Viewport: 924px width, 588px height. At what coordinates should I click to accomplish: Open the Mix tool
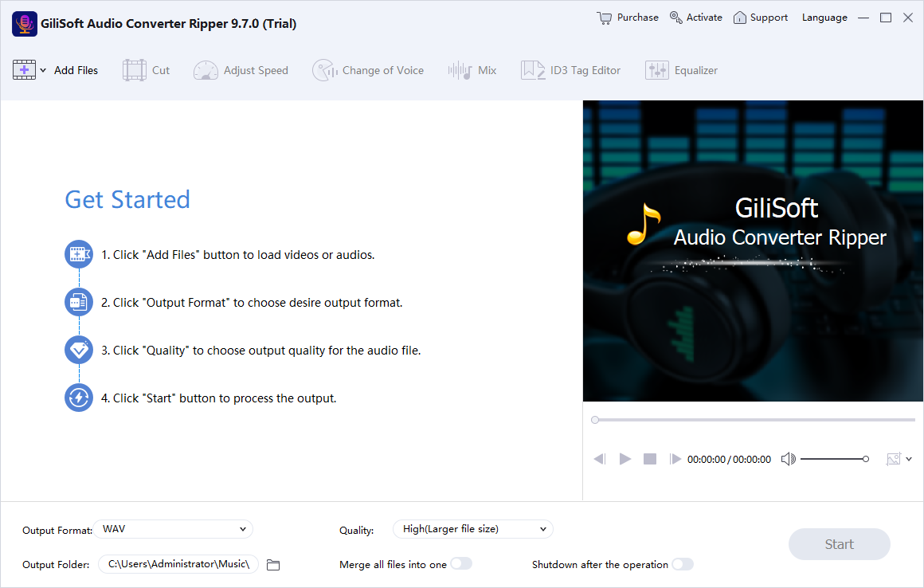pos(472,70)
